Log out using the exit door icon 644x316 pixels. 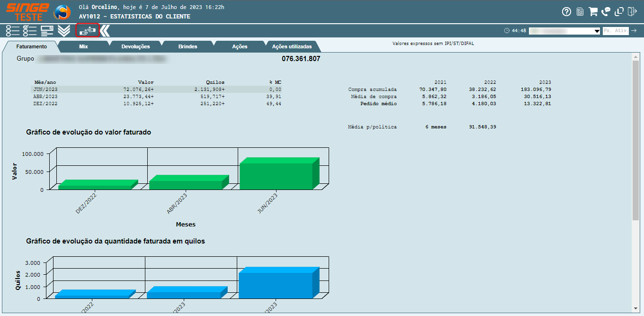tap(632, 12)
